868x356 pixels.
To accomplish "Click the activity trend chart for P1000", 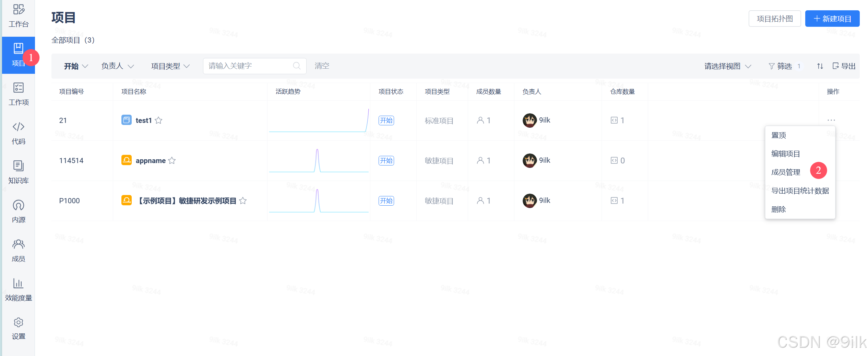I will pyautogui.click(x=319, y=200).
